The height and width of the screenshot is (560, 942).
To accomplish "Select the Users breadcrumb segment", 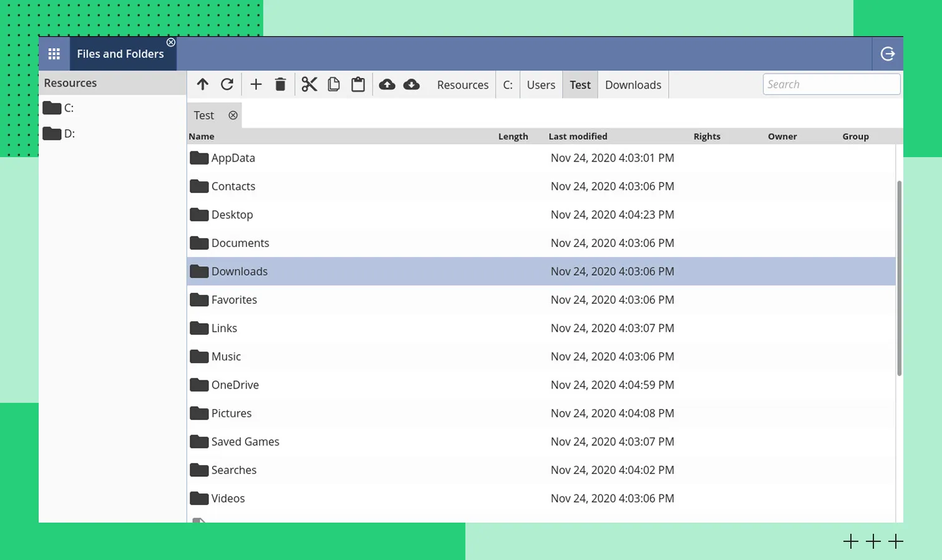I will (x=540, y=85).
